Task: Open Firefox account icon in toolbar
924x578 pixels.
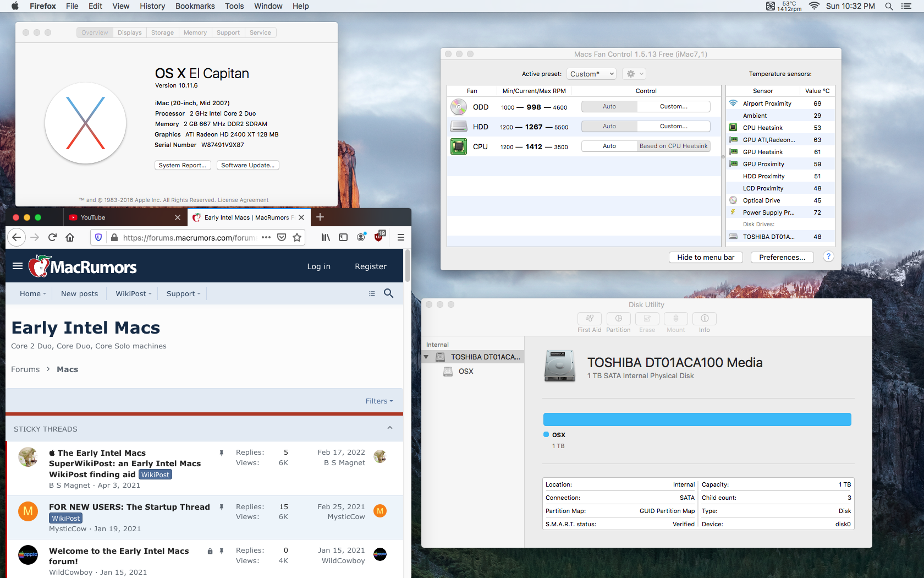Action: click(361, 237)
